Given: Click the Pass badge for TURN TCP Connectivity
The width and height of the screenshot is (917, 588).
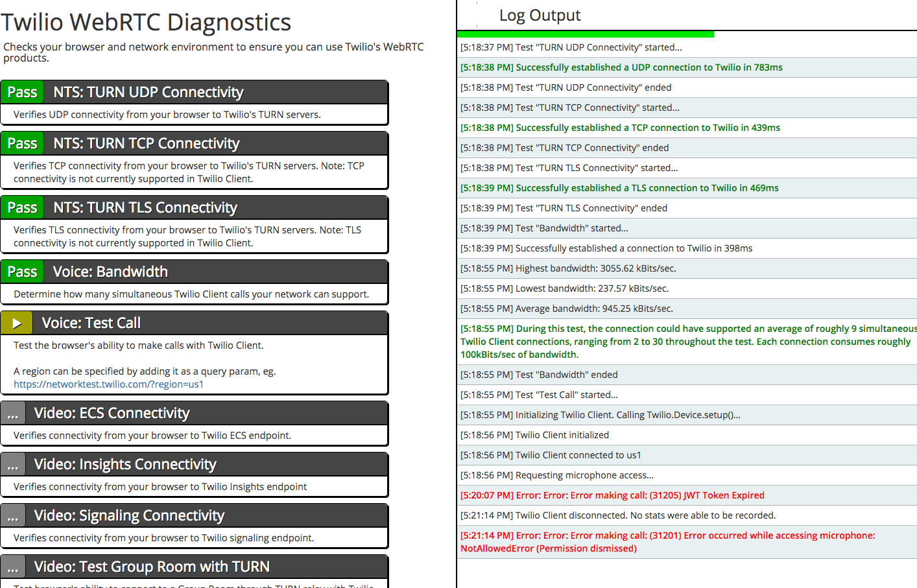Looking at the screenshot, I should point(22,143).
